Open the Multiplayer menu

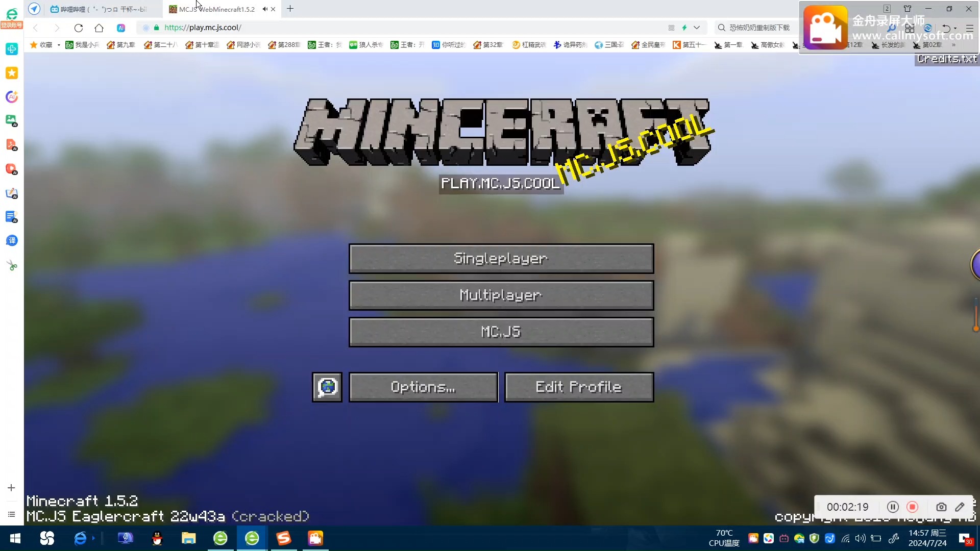[x=501, y=295]
